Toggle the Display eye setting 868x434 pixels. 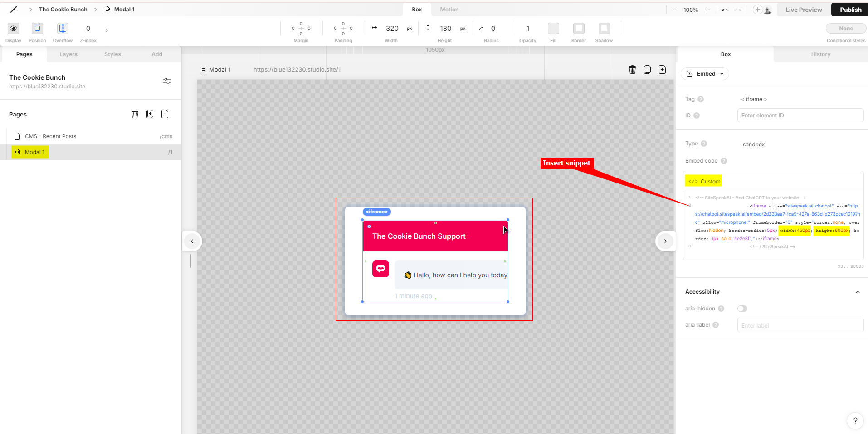click(14, 29)
